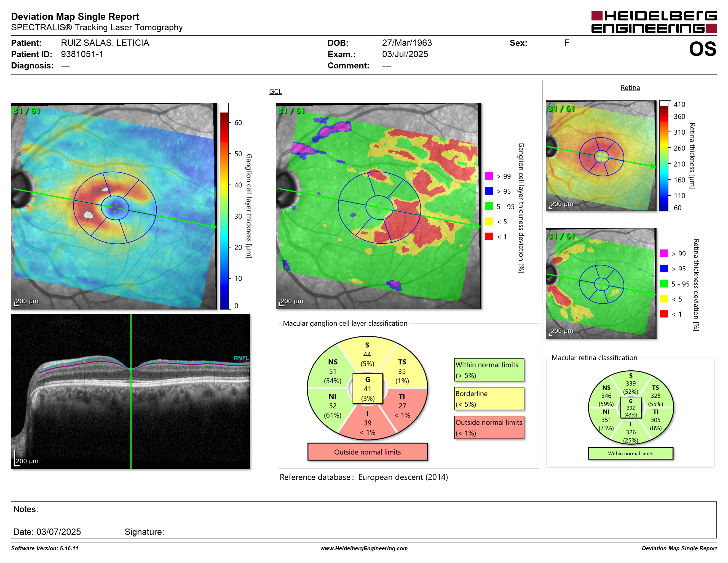This screenshot has width=728, height=563.
Task: Click the GCL overall Outside normal limits result box
Action: 367,452
